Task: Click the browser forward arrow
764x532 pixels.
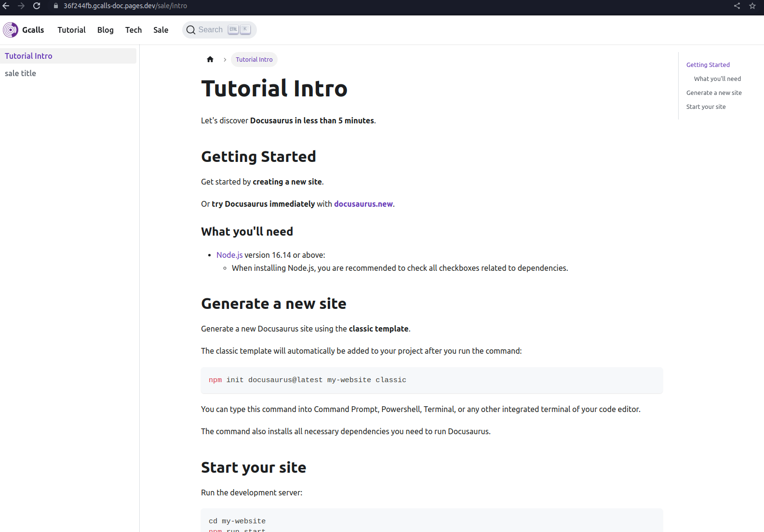Action: click(21, 6)
